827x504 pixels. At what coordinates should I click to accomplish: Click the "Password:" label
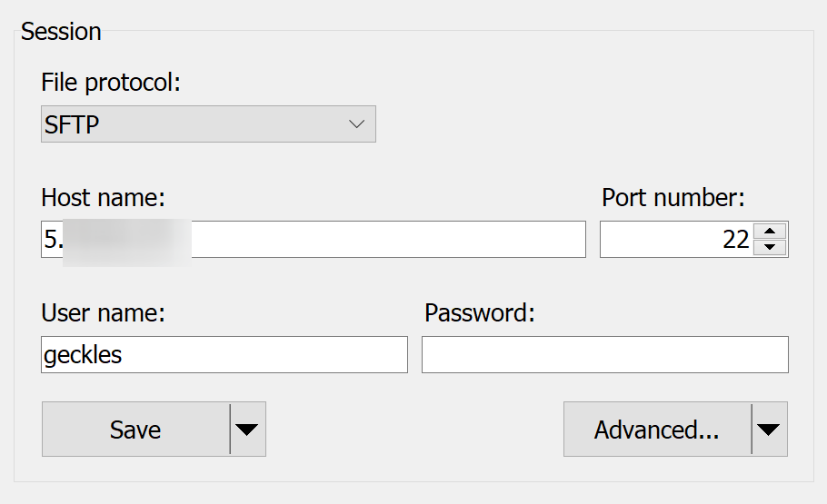(480, 312)
